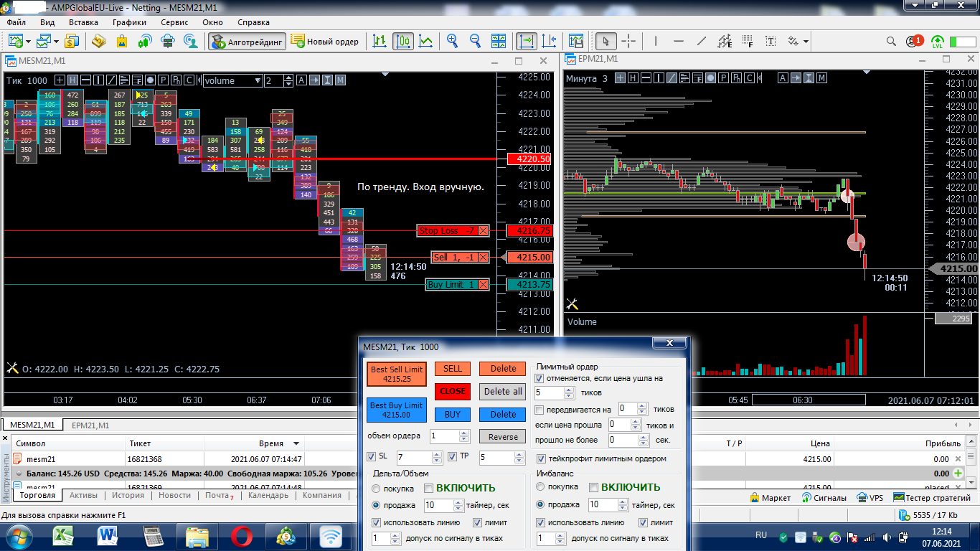Open the Файл menu
The width and height of the screenshot is (980, 551).
pos(16,22)
